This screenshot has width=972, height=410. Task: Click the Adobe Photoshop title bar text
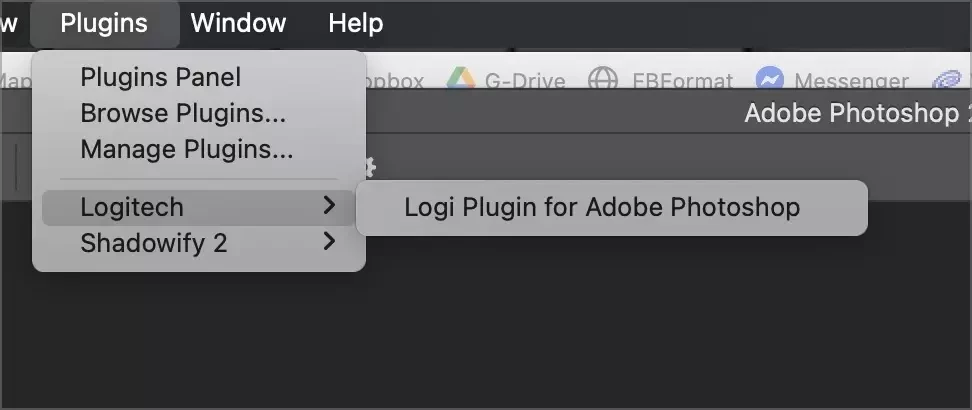pos(857,114)
